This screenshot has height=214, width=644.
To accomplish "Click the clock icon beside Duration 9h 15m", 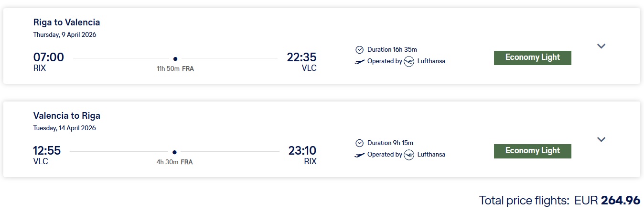I will pos(359,143).
